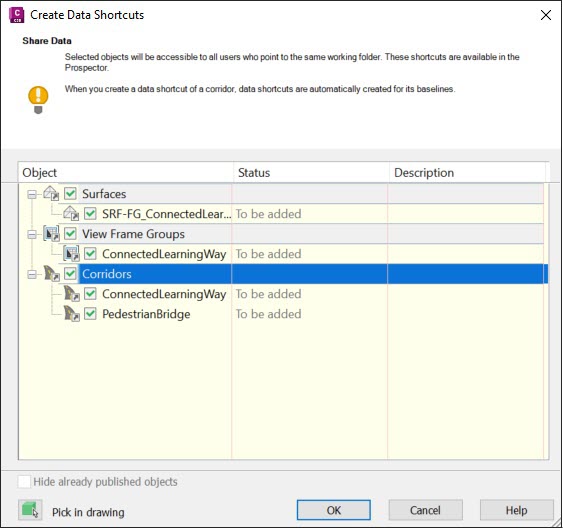Image resolution: width=563 pixels, height=529 pixels.
Task: Collapse the View Frame Groups node
Action: pos(32,235)
